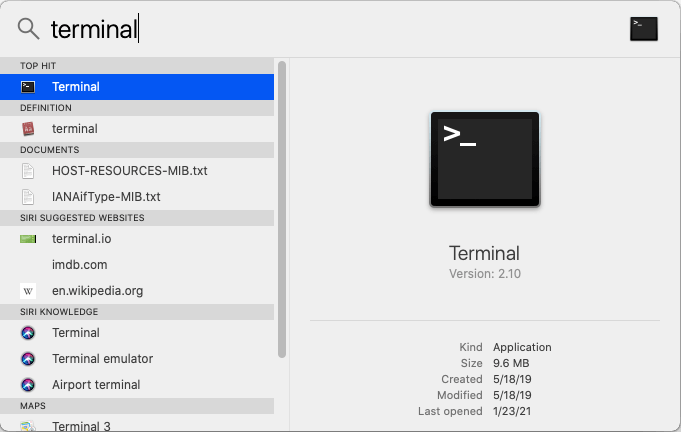Open the en.wikipedia.org suggestion

(x=97, y=291)
